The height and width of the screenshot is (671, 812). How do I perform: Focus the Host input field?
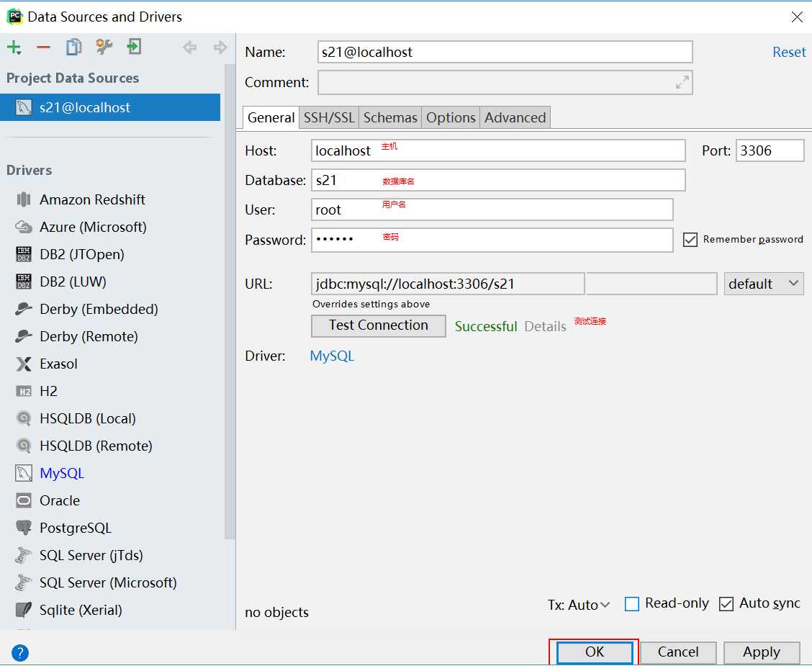pos(498,150)
